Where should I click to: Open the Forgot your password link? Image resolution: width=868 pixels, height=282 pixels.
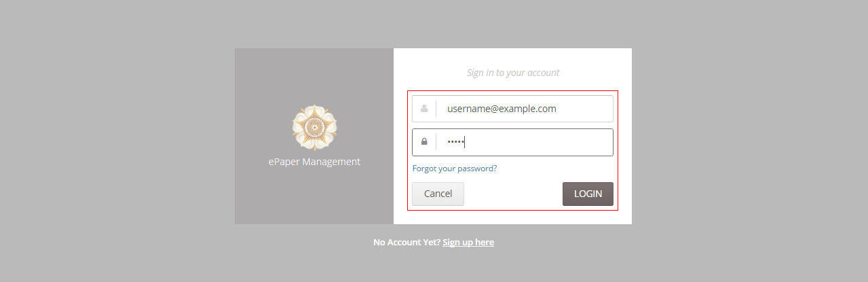click(x=455, y=169)
